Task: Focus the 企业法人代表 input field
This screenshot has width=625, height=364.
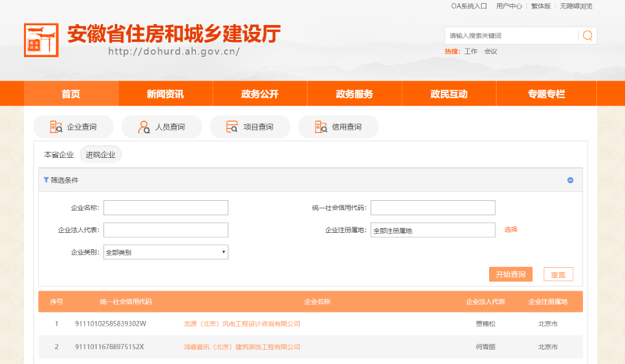Action: pyautogui.click(x=166, y=230)
